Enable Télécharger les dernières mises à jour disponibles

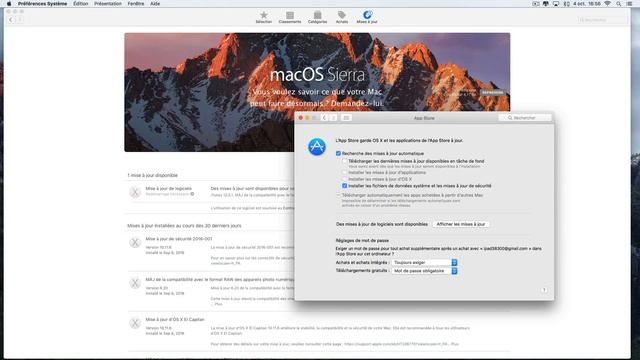pos(344,161)
